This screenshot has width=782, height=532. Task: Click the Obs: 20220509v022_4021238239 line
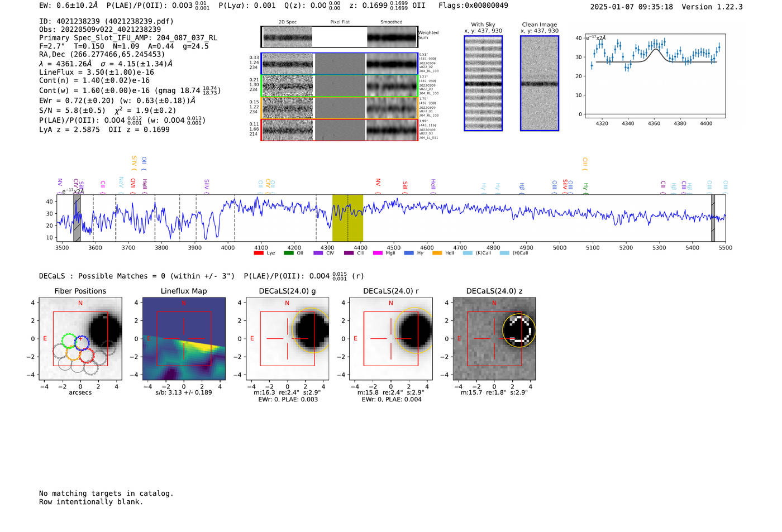click(x=100, y=29)
